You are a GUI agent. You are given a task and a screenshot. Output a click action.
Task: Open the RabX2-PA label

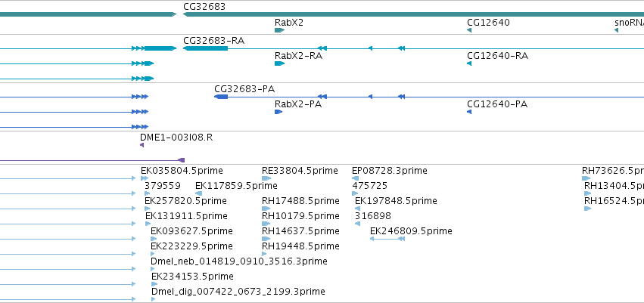tap(298, 104)
